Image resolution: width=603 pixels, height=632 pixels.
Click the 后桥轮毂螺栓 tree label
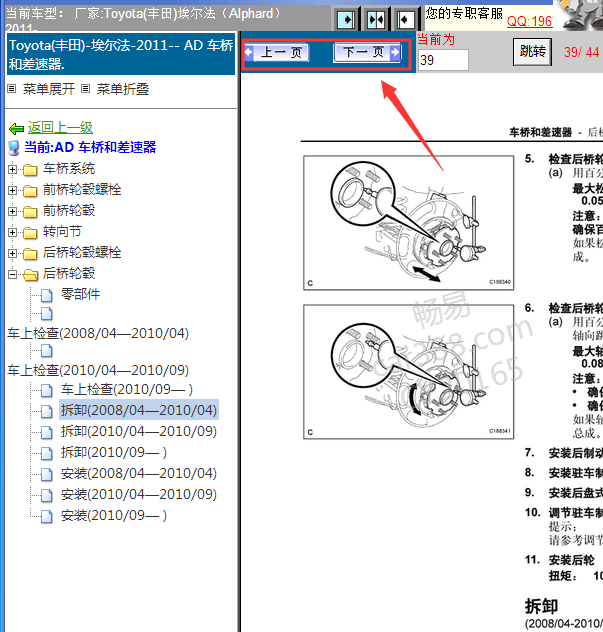coord(82,252)
